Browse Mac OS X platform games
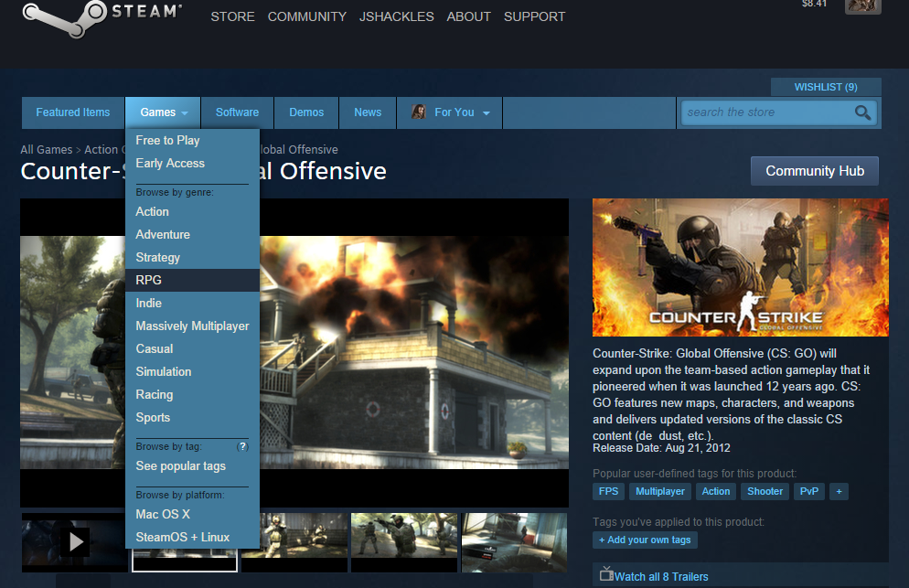The width and height of the screenshot is (909, 588). click(192, 514)
